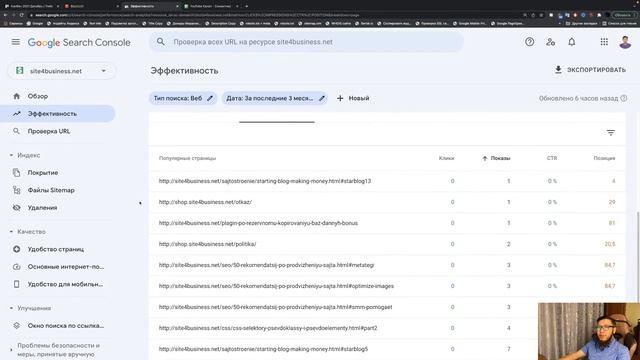Sort by Показы column header
The height and width of the screenshot is (360, 640).
(496, 158)
